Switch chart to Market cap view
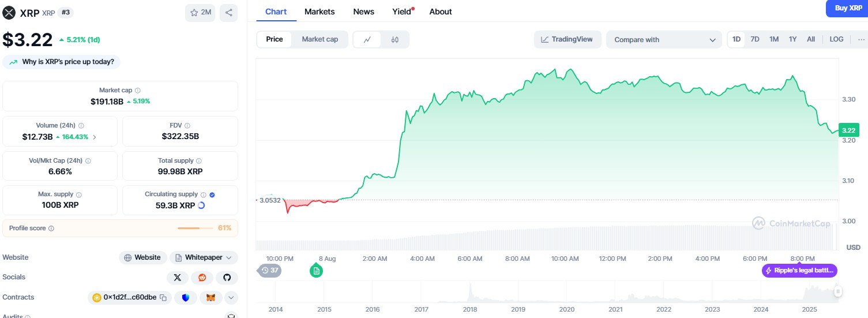This screenshot has width=868, height=318. click(320, 39)
